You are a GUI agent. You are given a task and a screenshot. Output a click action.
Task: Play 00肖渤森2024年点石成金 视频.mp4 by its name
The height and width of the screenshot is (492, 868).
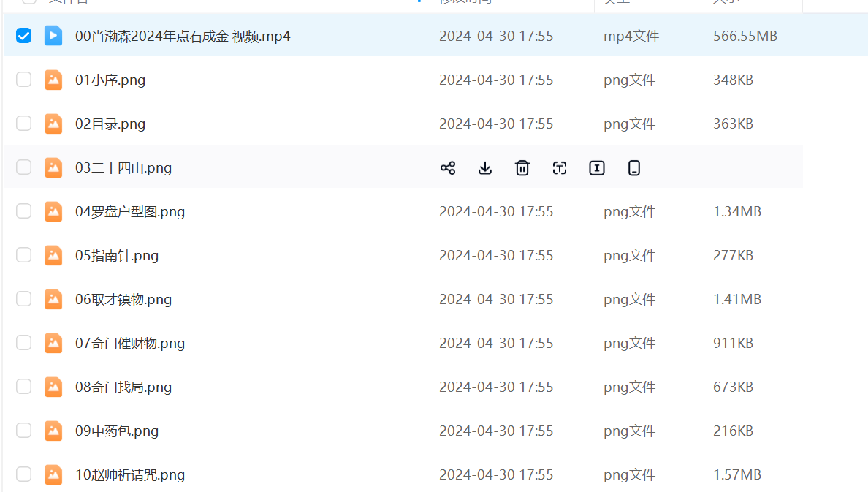(183, 37)
